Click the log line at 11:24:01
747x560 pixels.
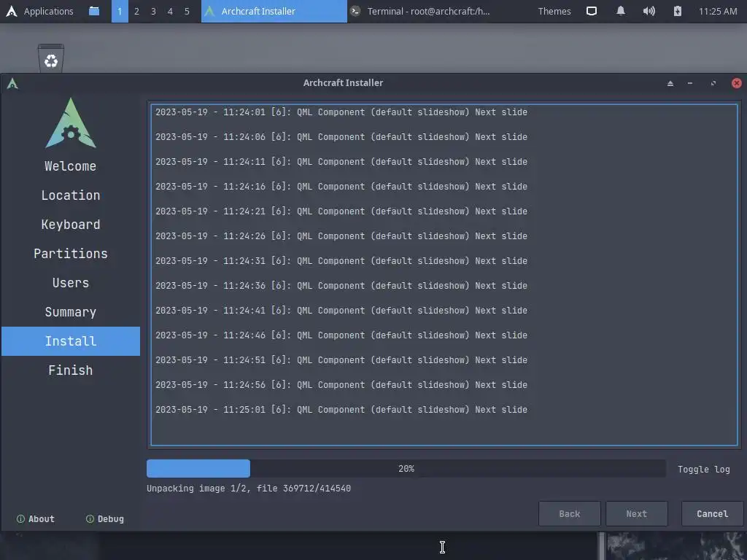pos(341,112)
